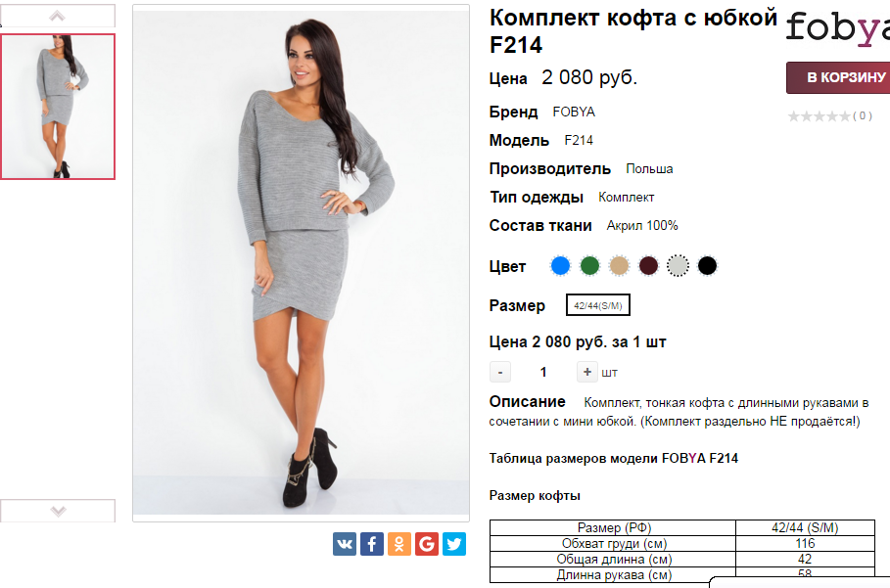Share product on Odnoklassniki

coord(399,544)
